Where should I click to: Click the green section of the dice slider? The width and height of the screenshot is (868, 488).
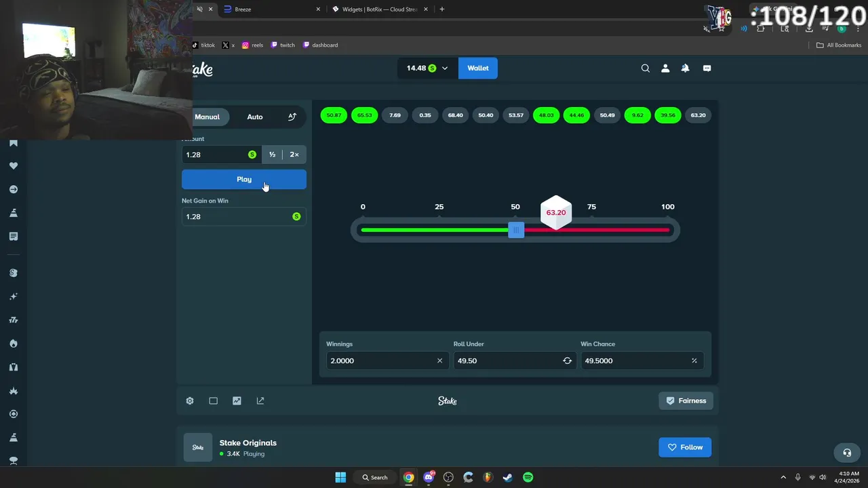[434, 230]
